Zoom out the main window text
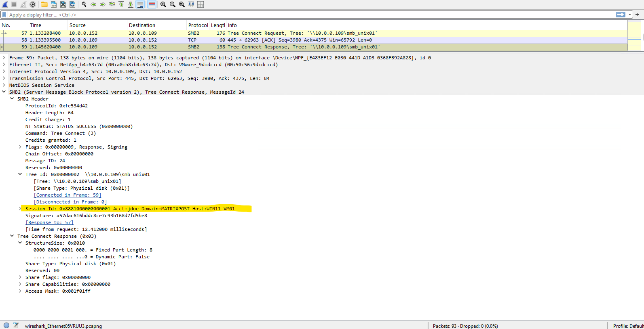 point(173,4)
